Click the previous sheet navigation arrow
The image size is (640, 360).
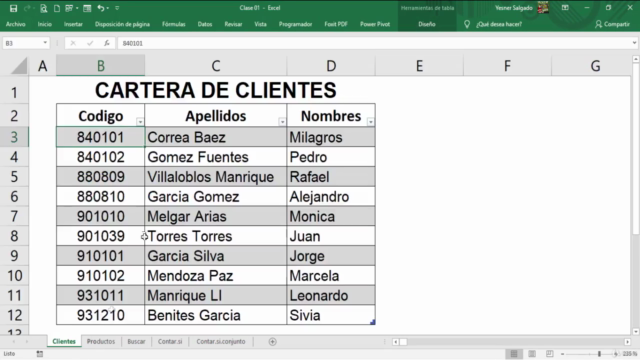click(13, 342)
